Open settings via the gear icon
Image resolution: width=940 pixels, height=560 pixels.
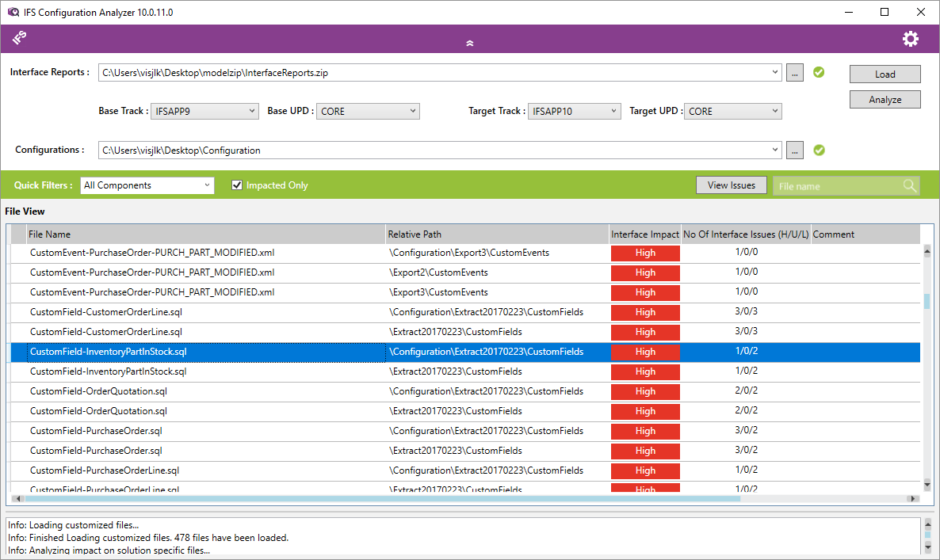(x=910, y=39)
